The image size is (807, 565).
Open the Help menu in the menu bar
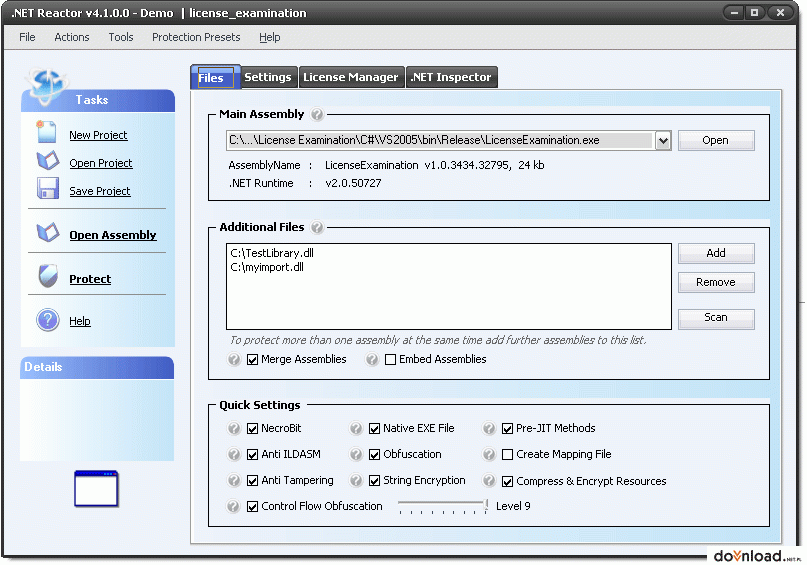click(270, 37)
